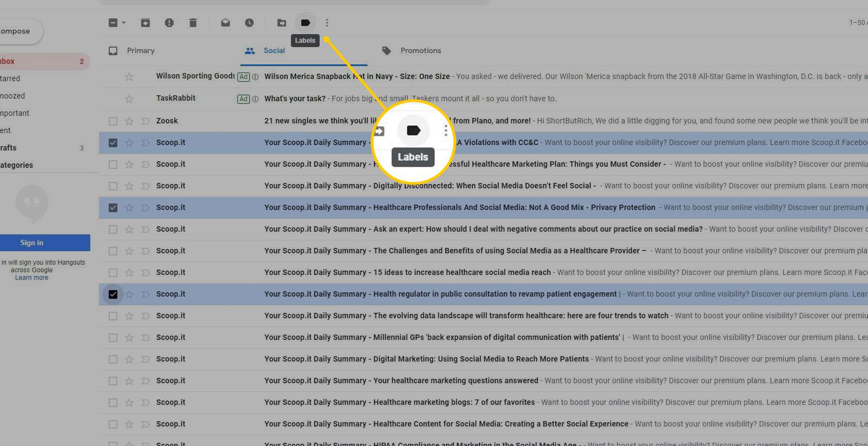Click the Labels icon in toolbar
Viewport: 868px width, 446px height.
click(306, 23)
